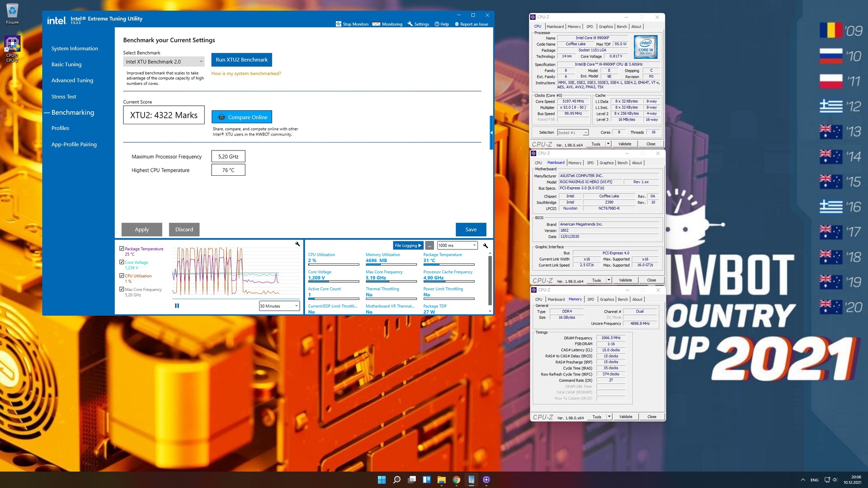Open File Explorer from taskbar
Image resolution: width=868 pixels, height=488 pixels.
tap(441, 480)
